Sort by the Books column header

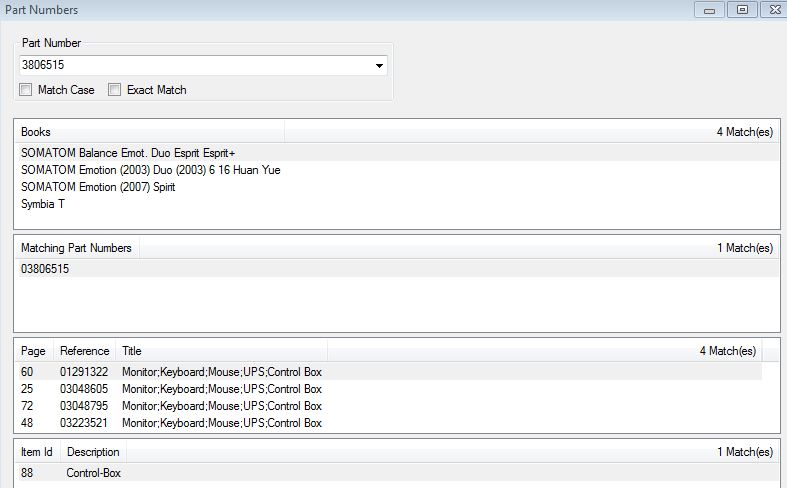pyautogui.click(x=150, y=132)
